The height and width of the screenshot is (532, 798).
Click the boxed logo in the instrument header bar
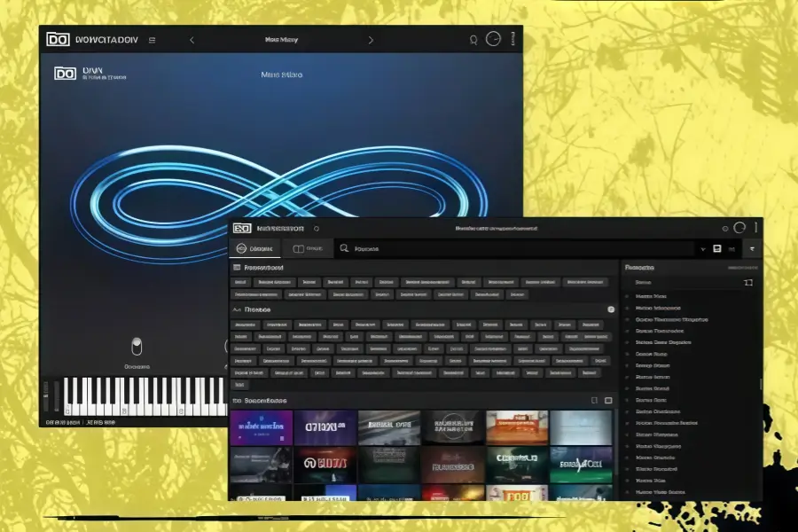coord(58,39)
